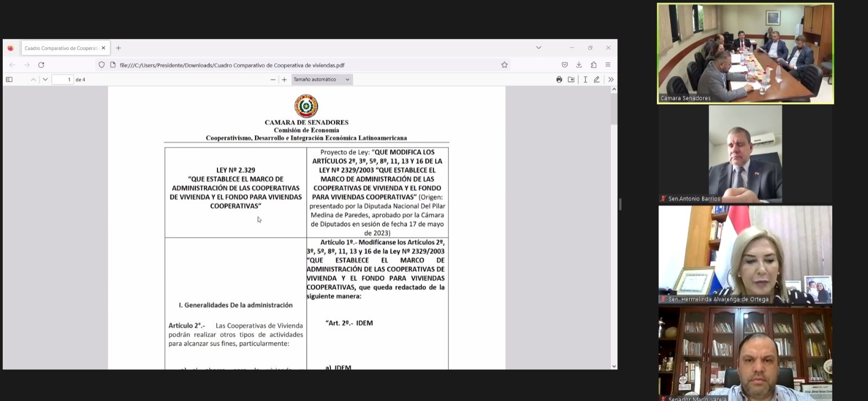Click muted mic icon for Antonio Barrios
Viewport: 868px width, 401px height.
[663, 199]
